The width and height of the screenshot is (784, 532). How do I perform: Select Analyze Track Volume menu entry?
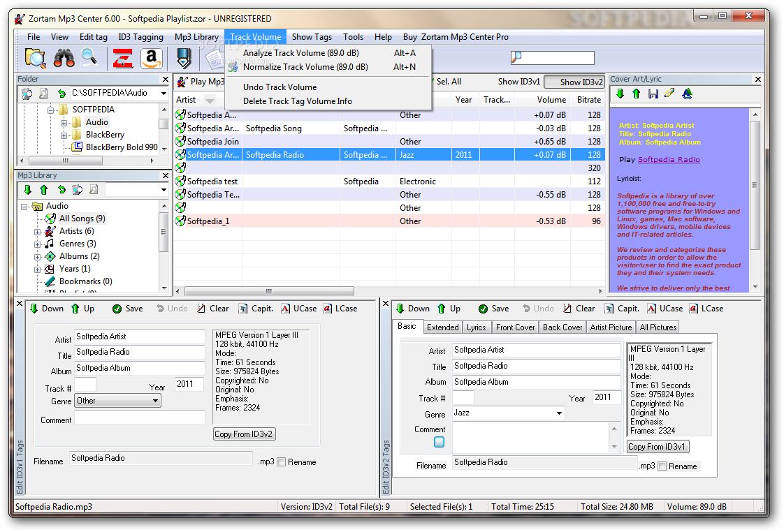pyautogui.click(x=328, y=53)
